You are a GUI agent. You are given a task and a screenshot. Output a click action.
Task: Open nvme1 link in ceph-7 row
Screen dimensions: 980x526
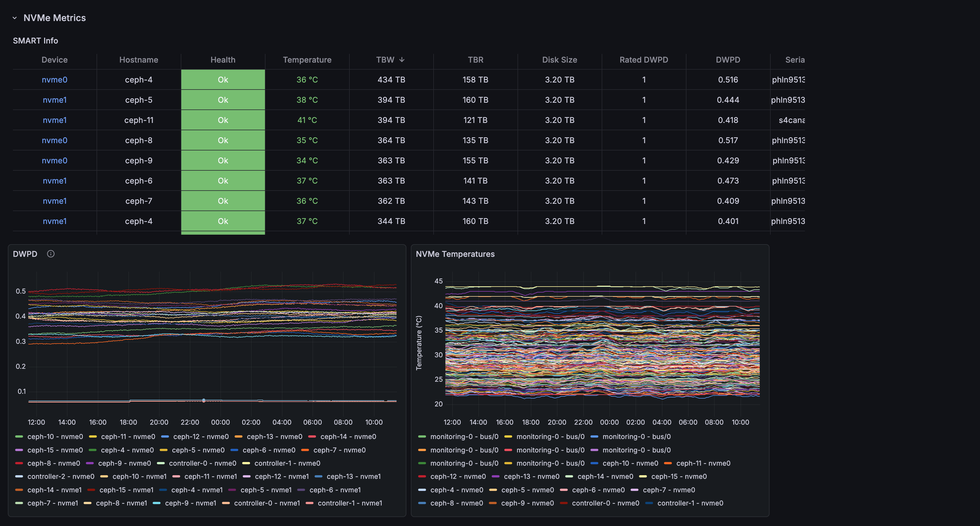coord(54,201)
